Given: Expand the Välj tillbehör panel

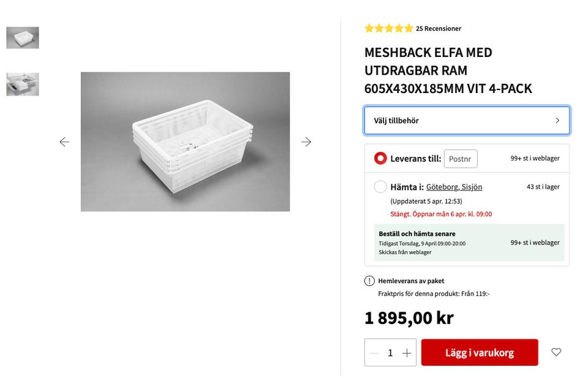Looking at the screenshot, I should point(467,120).
